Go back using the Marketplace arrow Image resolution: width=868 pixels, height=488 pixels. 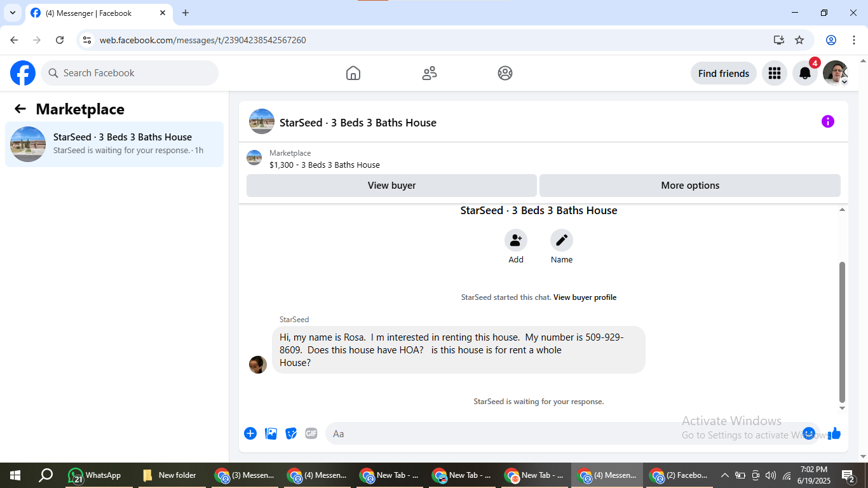coord(20,109)
